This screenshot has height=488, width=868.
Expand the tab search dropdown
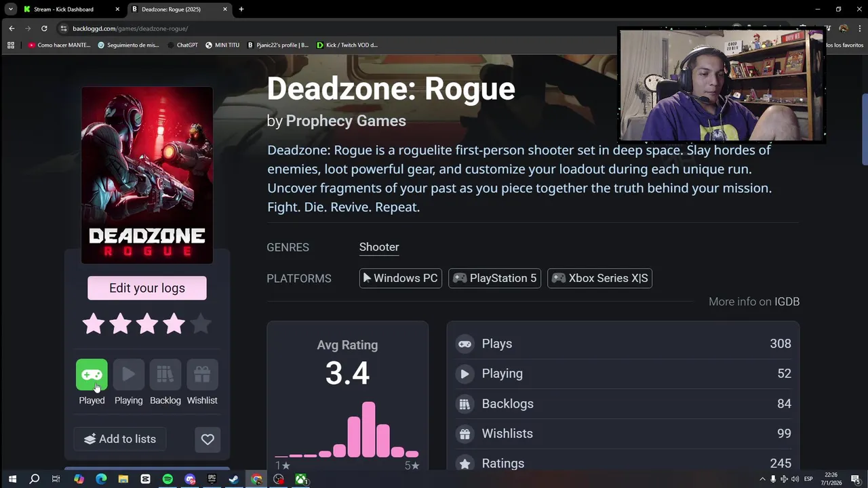pos(11,9)
